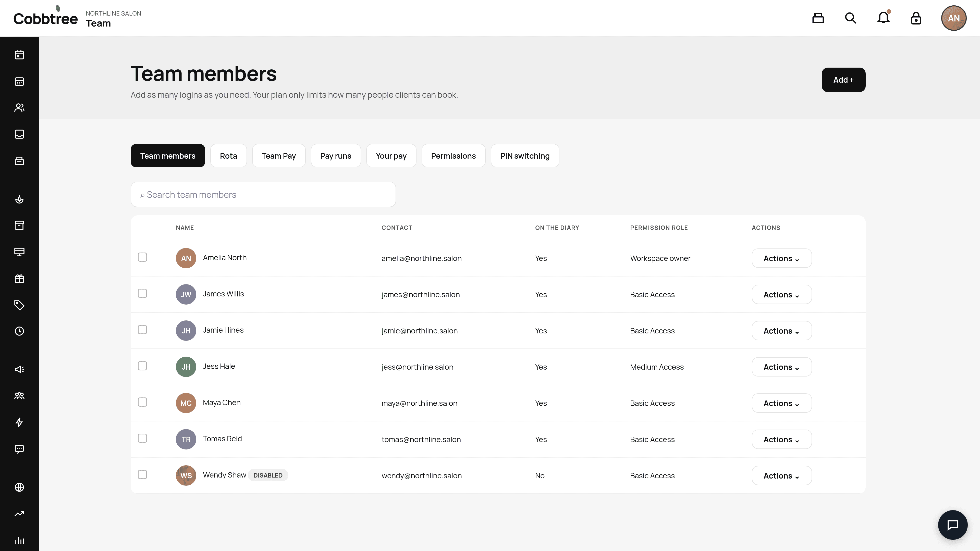This screenshot has width=980, height=551.
Task: Expand Actions dropdown for Amelia North
Action: click(781, 258)
